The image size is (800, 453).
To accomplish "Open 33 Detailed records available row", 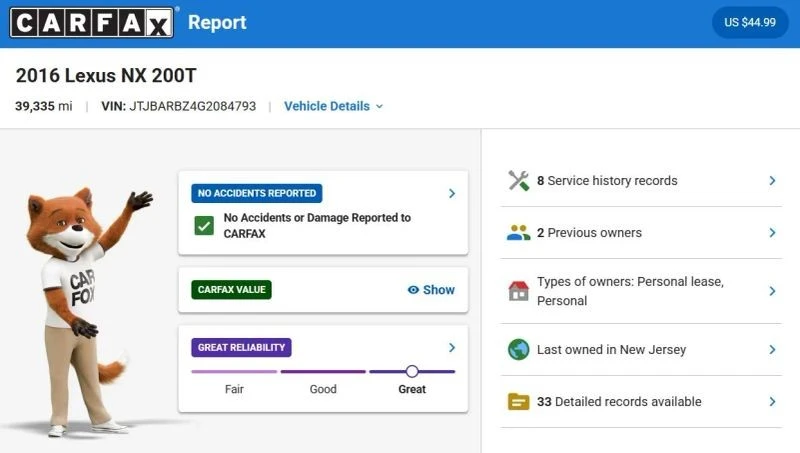I will click(641, 401).
